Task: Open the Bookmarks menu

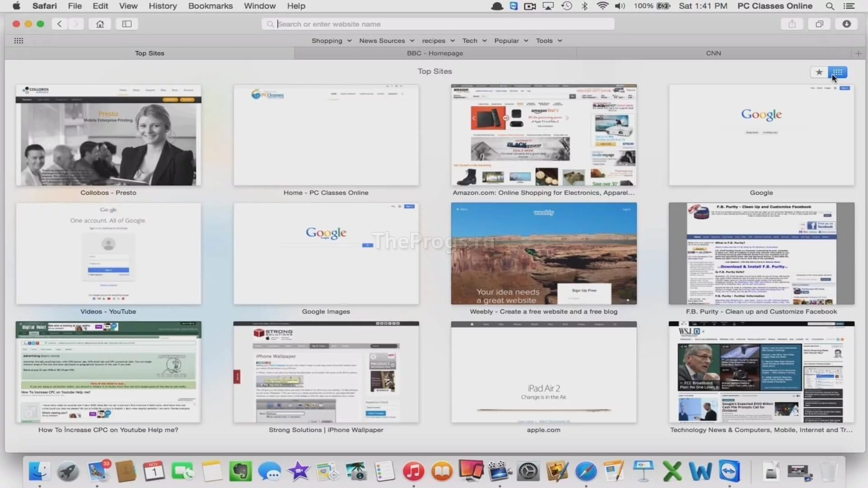Action: 210,6
